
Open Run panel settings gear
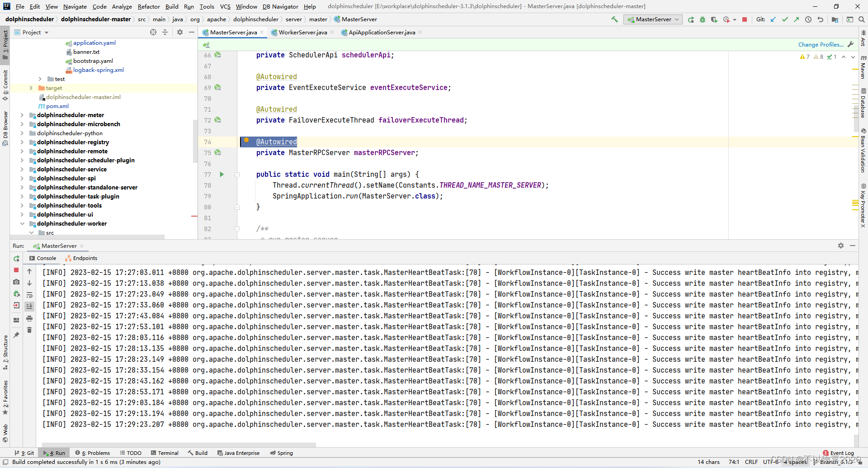pyautogui.click(x=841, y=246)
